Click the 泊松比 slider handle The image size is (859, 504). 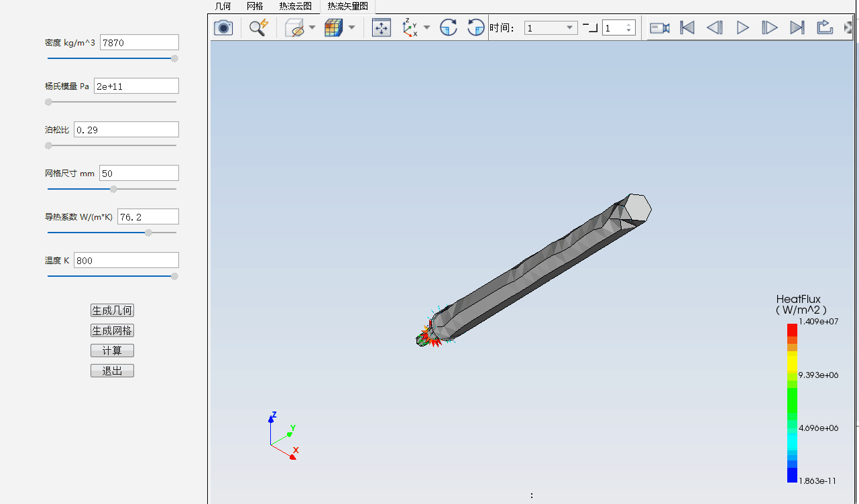48,145
